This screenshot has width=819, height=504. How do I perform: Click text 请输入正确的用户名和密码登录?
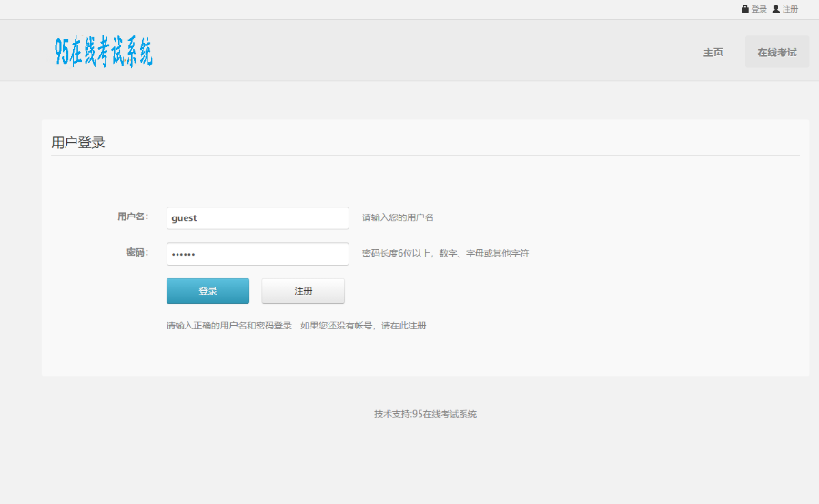coord(229,326)
